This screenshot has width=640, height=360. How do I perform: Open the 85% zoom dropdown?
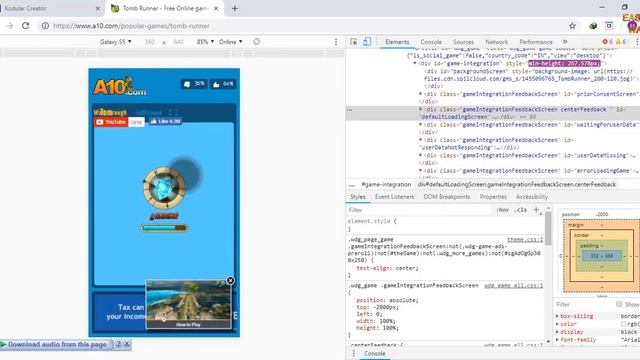tap(205, 42)
